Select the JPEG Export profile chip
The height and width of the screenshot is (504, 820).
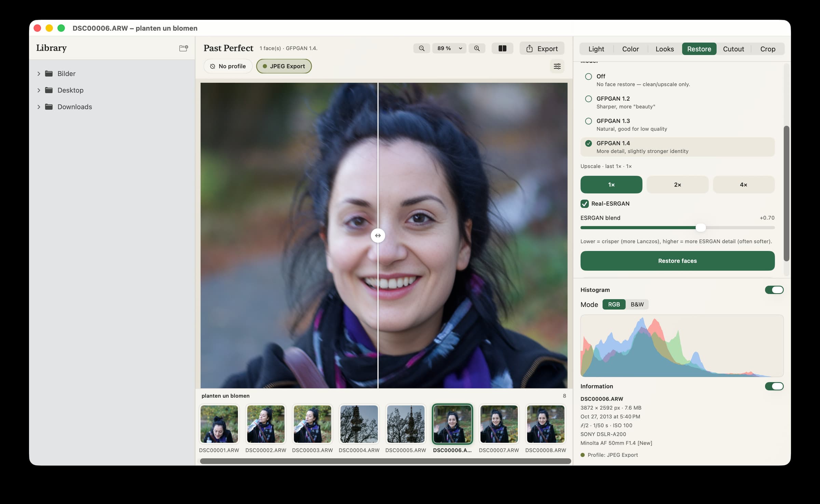pyautogui.click(x=284, y=66)
